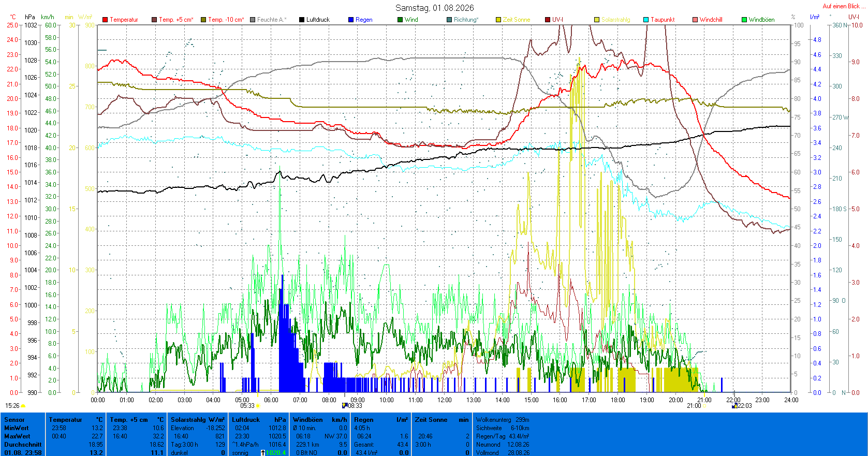The image size is (868, 456).
Task: Click the 'Temp. +5 cm' column header in table
Action: 129,420
